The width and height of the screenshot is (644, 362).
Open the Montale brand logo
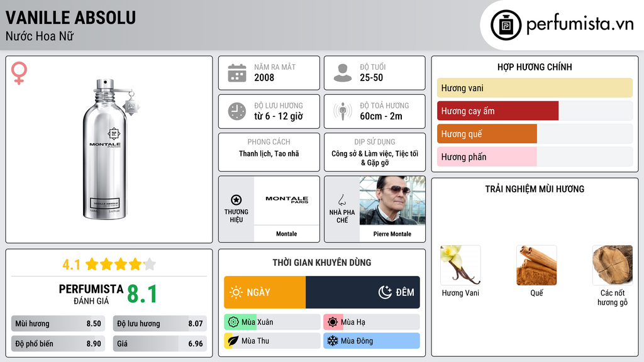(x=287, y=200)
